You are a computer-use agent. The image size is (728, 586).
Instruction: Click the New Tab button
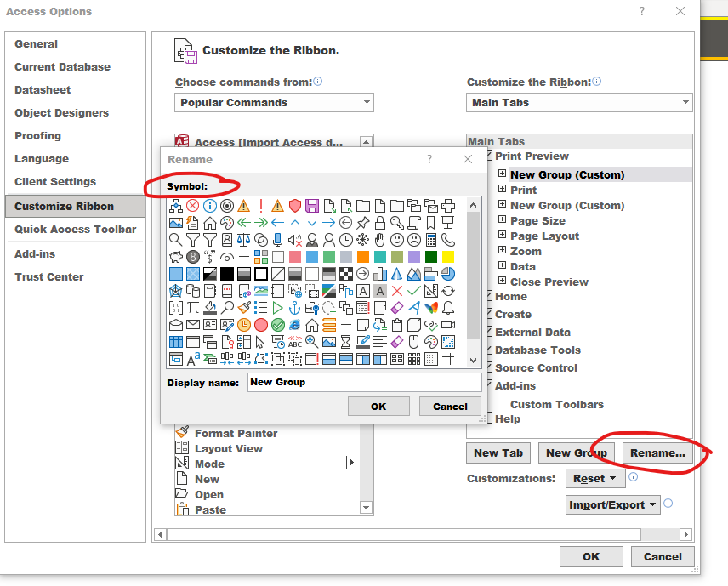[x=498, y=452]
